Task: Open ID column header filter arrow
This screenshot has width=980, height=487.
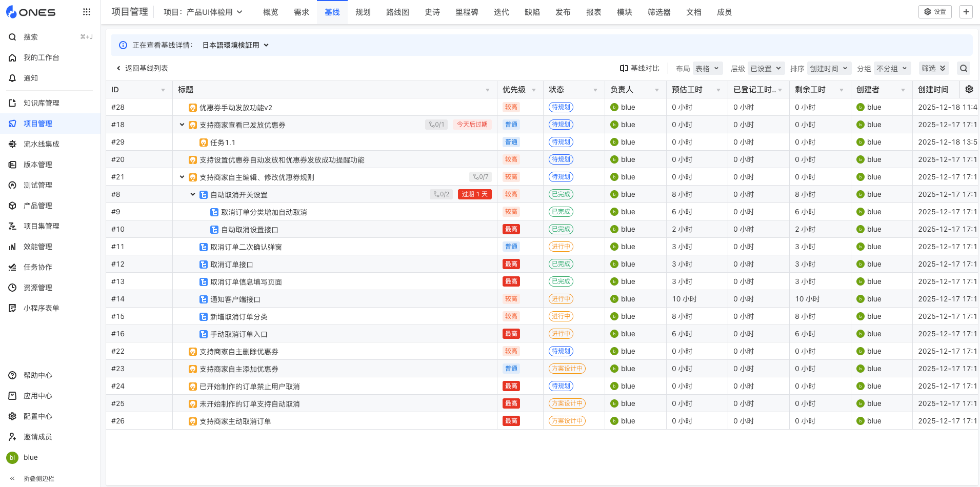Action: 163,90
